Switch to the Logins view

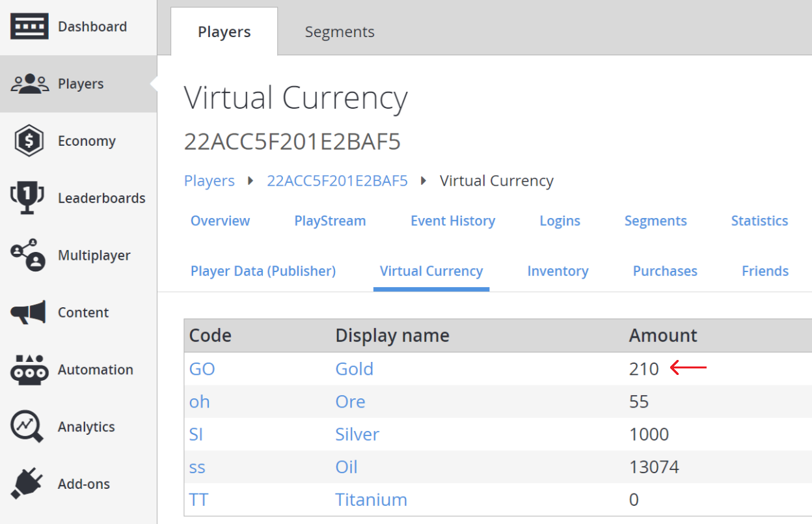[560, 221]
